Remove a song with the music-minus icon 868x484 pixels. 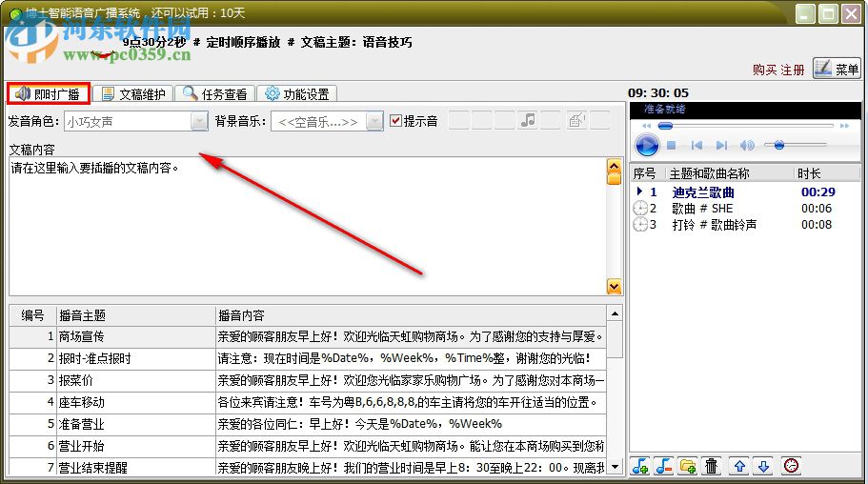[x=664, y=466]
